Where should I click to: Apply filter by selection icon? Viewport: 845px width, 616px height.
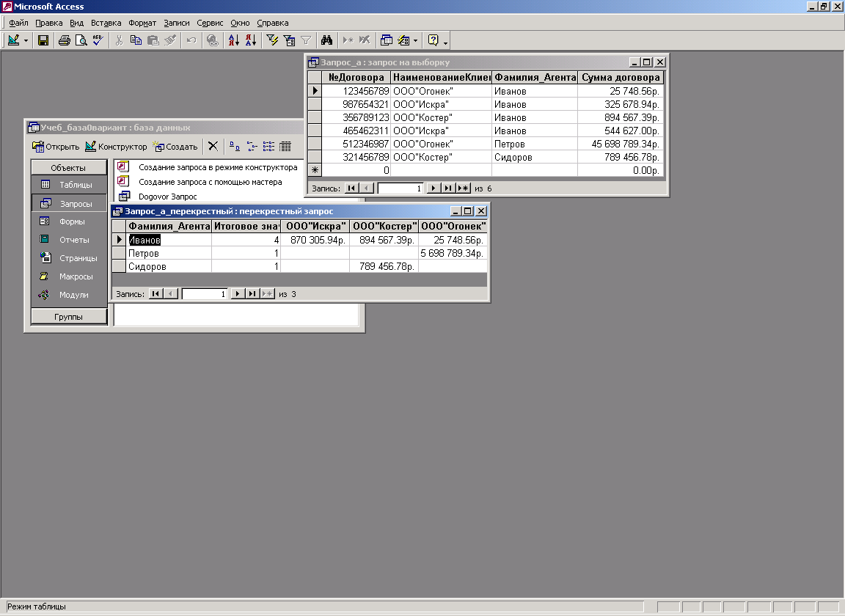[272, 40]
